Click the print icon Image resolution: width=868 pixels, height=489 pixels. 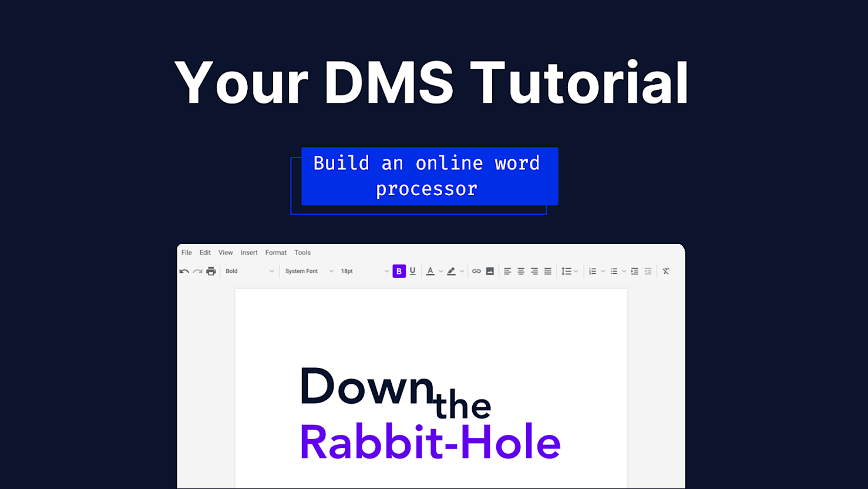point(211,271)
